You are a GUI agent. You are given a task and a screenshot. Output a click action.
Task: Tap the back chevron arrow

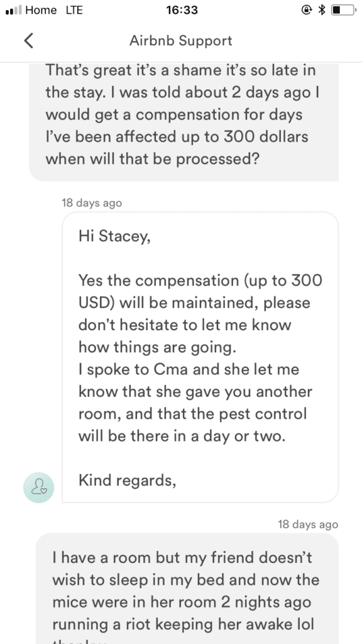coord(28,41)
